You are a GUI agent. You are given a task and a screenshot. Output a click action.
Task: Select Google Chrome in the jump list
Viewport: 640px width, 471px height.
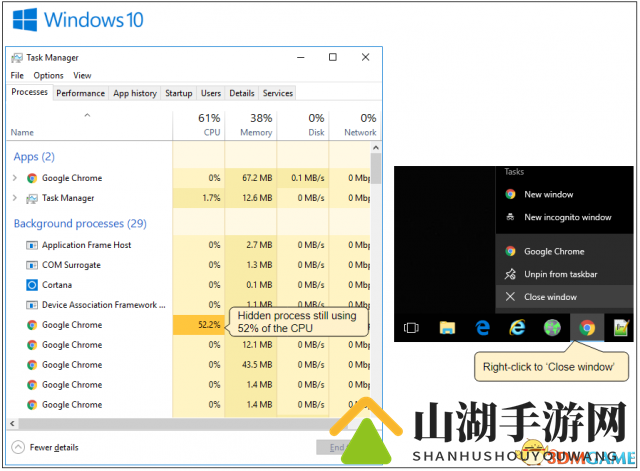pos(564,251)
